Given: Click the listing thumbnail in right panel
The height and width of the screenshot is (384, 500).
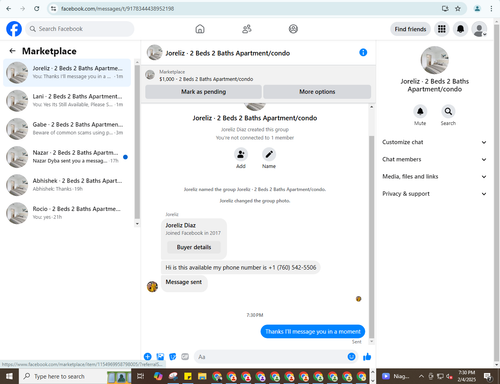Looking at the screenshot, I should pyautogui.click(x=434, y=60).
